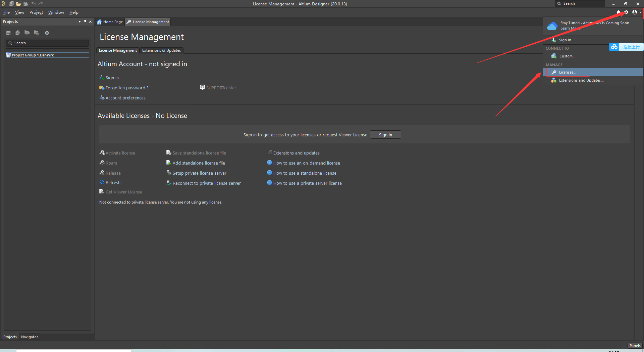Click Get Viewer License link
This screenshot has height=352, width=644.
124,192
